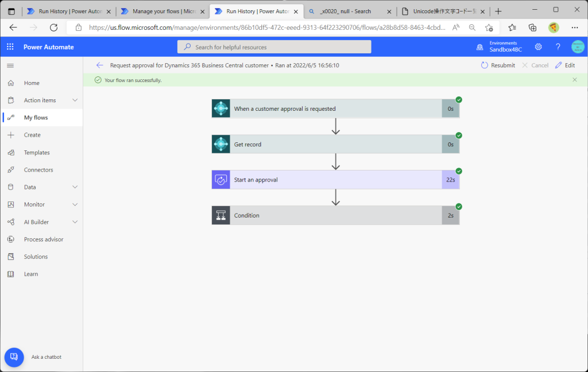
Task: Click the Create plus icon in sidebar
Action: pos(11,135)
